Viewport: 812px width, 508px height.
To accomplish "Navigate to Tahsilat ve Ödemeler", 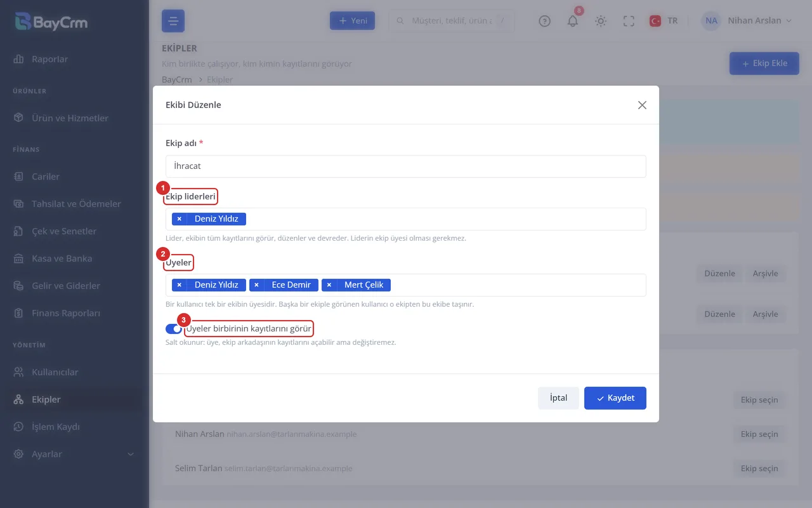I will point(74,204).
